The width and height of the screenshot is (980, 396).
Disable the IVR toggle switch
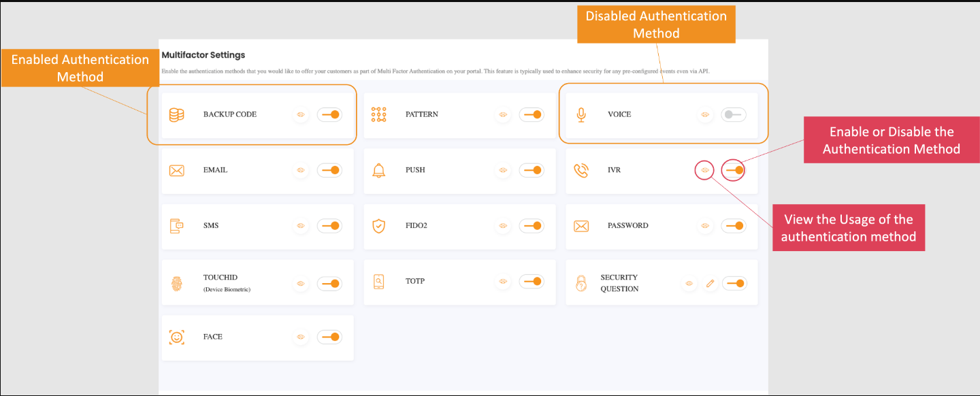(x=733, y=170)
